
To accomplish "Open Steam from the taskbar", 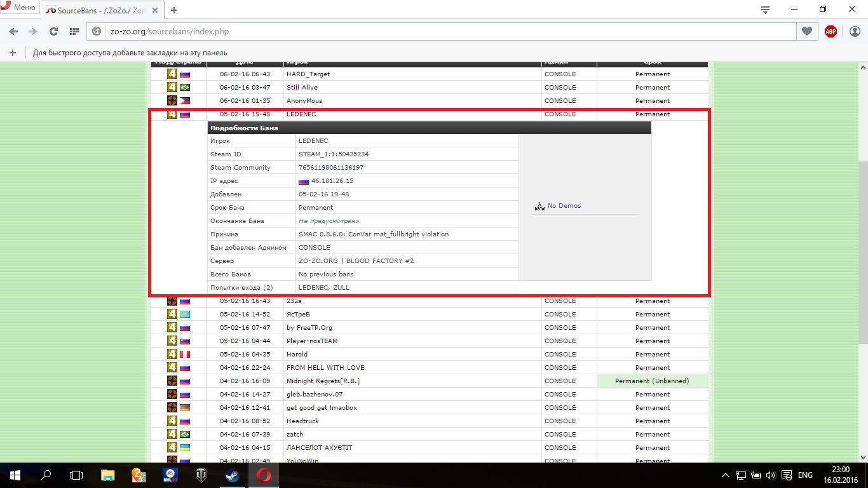I will (x=232, y=475).
